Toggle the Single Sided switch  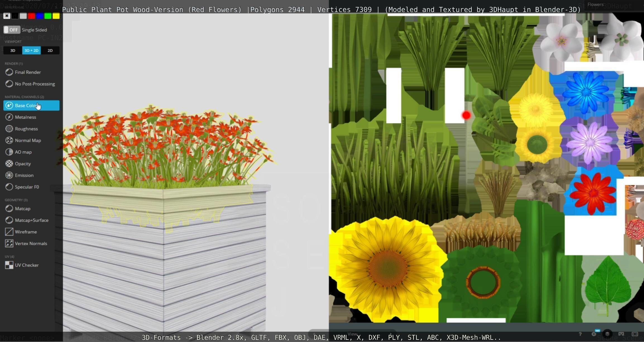click(x=12, y=30)
